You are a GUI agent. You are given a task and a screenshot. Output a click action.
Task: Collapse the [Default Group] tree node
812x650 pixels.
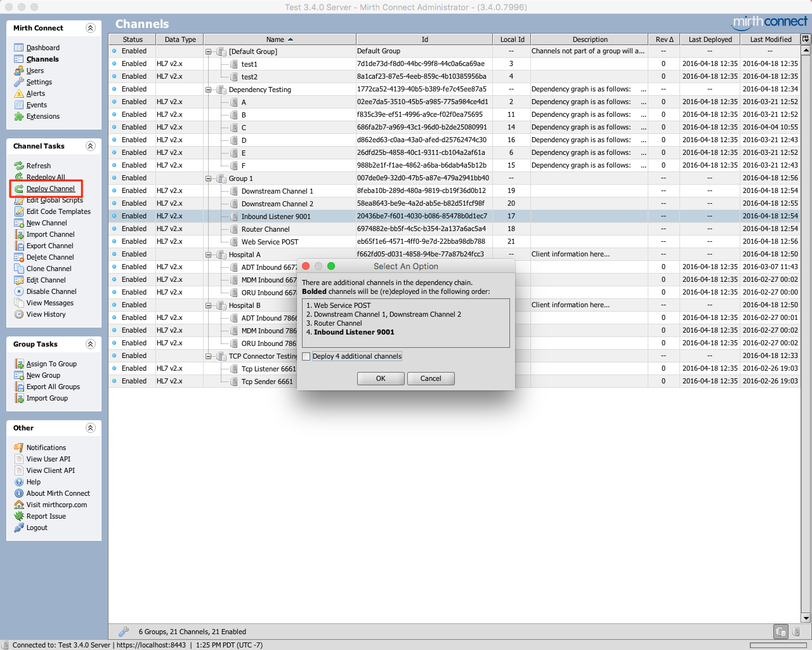(208, 51)
